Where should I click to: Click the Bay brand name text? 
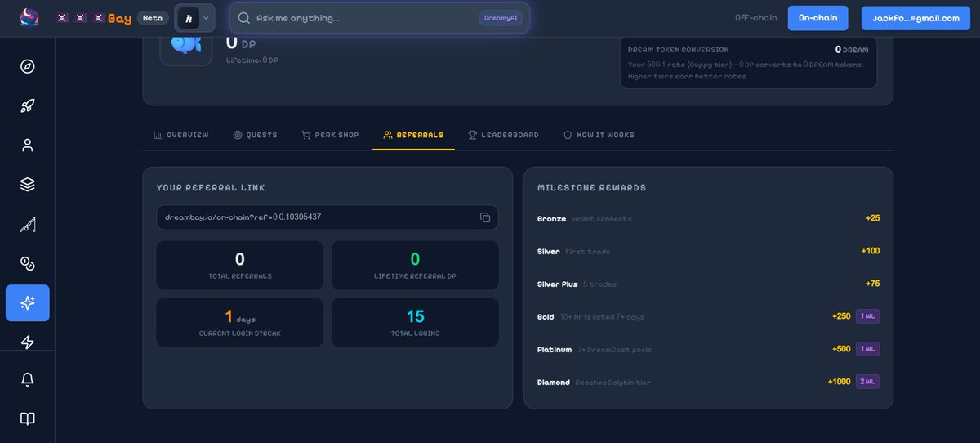[119, 18]
